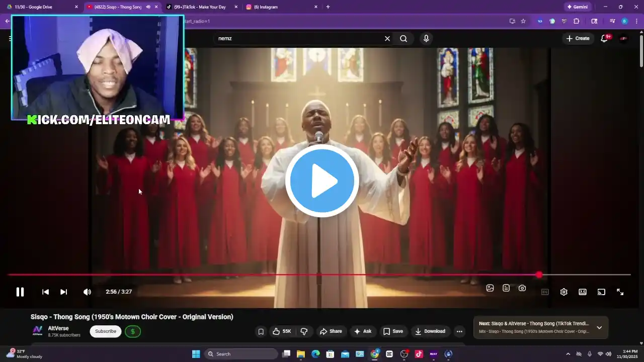Switch to theater mode view
Image resolution: width=644 pixels, height=362 pixels.
tap(582, 292)
